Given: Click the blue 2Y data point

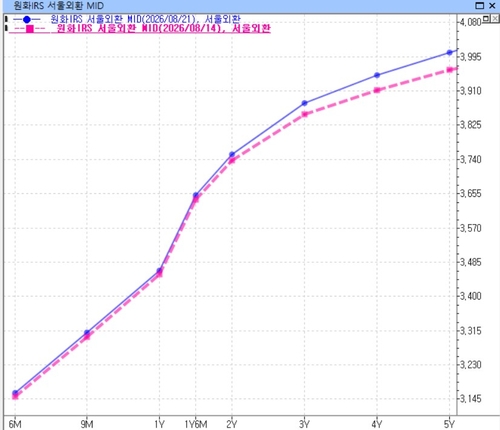Looking at the screenshot, I should 232,154.
